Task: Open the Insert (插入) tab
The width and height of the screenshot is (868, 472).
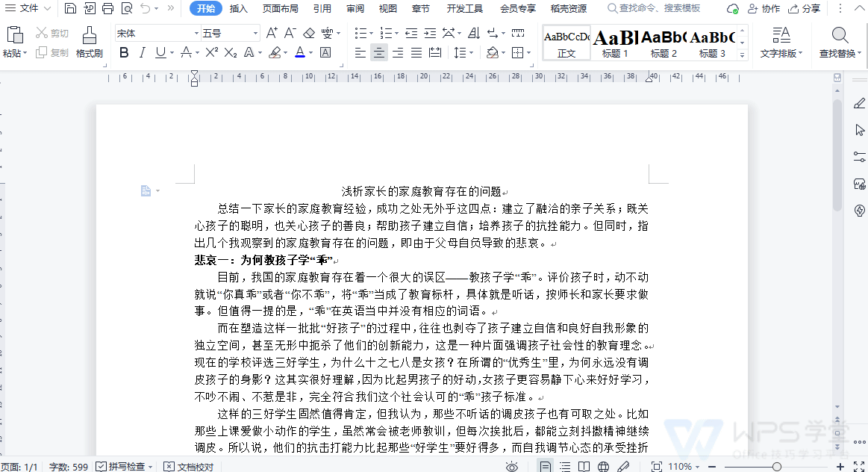Action: (x=239, y=9)
